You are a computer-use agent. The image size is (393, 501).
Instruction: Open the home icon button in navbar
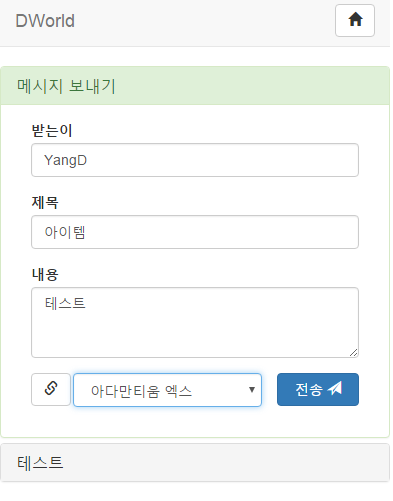tap(355, 20)
